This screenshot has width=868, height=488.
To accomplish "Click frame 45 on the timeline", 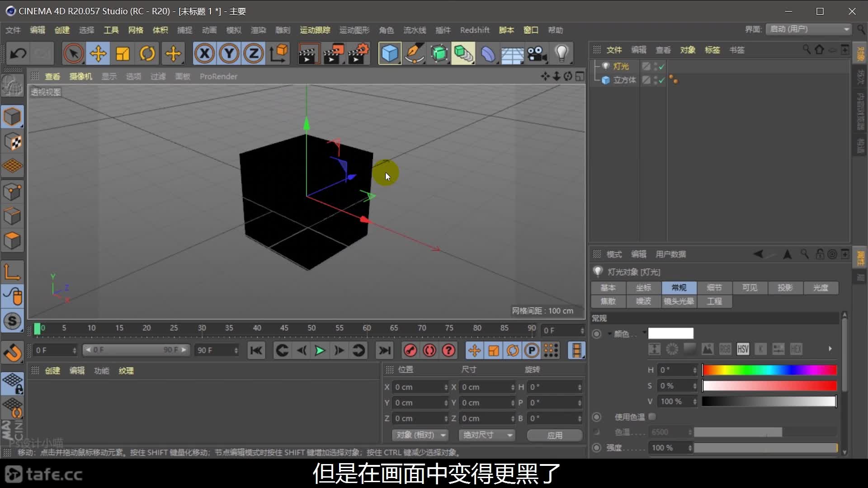I will 284,328.
